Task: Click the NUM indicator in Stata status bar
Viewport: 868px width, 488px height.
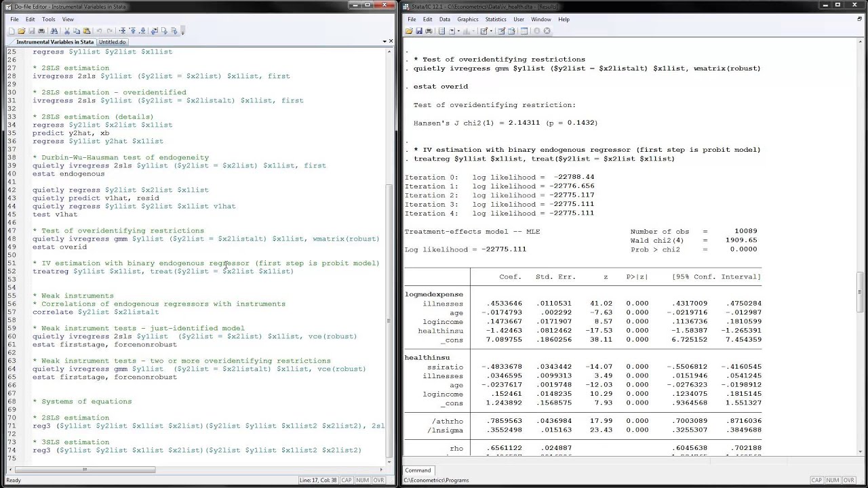Action: click(x=833, y=481)
